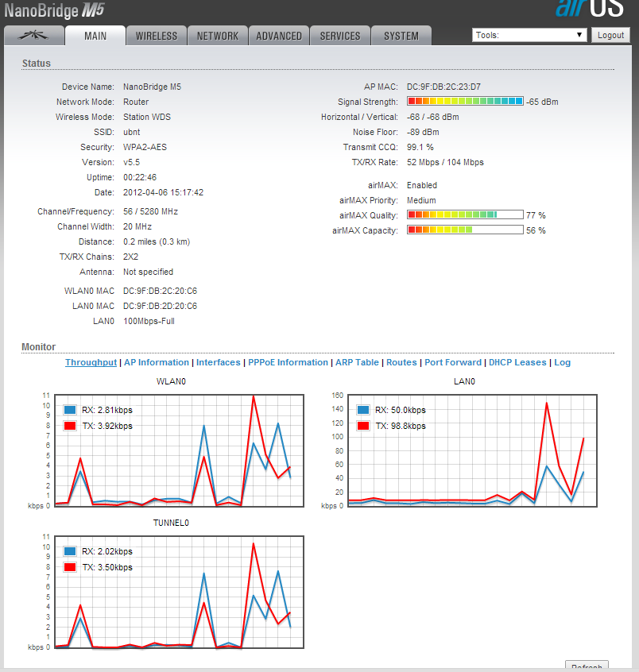Click the airMAX Quality bar
The height and width of the screenshot is (672, 639).
465,215
